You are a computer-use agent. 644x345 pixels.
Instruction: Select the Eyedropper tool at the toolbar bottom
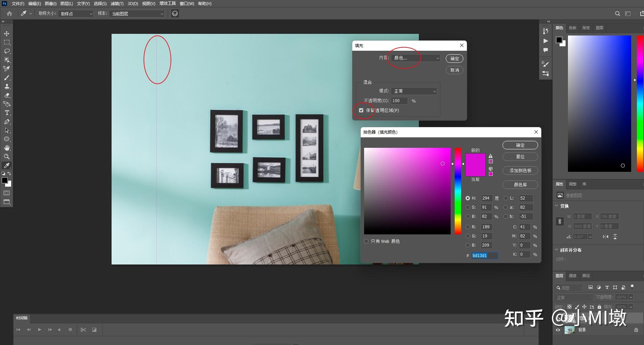pos(7,166)
